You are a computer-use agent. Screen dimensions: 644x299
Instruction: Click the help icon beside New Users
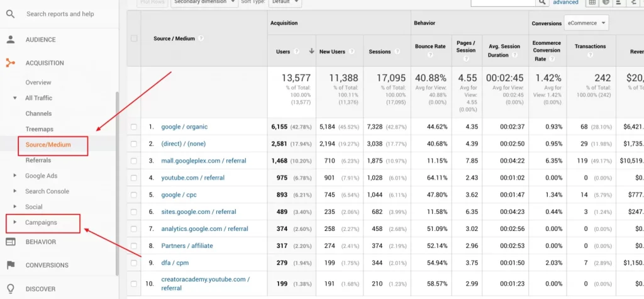(352, 52)
